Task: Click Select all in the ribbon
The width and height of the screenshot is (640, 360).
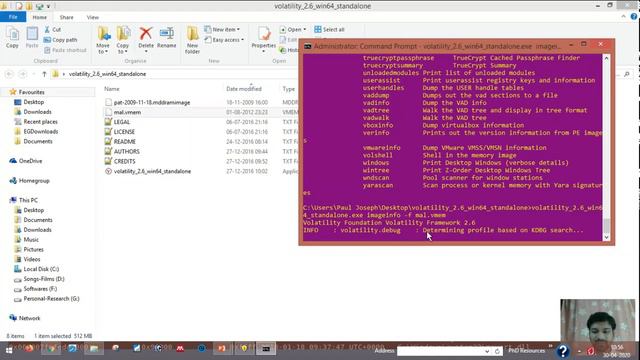Action: (329, 29)
